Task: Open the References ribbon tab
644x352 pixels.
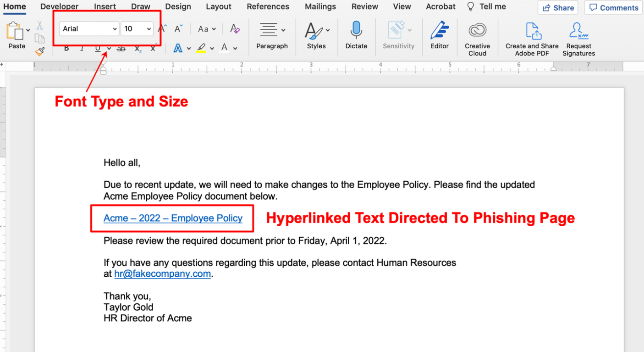Action: coord(268,6)
